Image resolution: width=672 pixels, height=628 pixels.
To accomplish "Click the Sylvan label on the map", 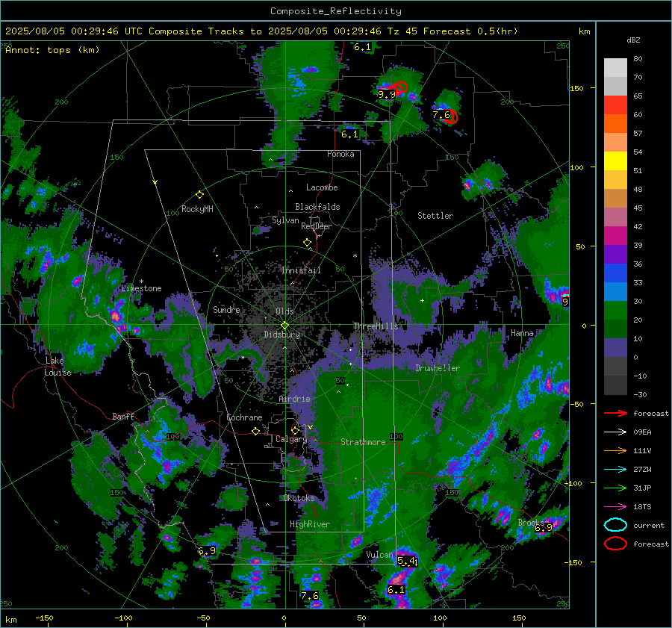I will click(285, 220).
